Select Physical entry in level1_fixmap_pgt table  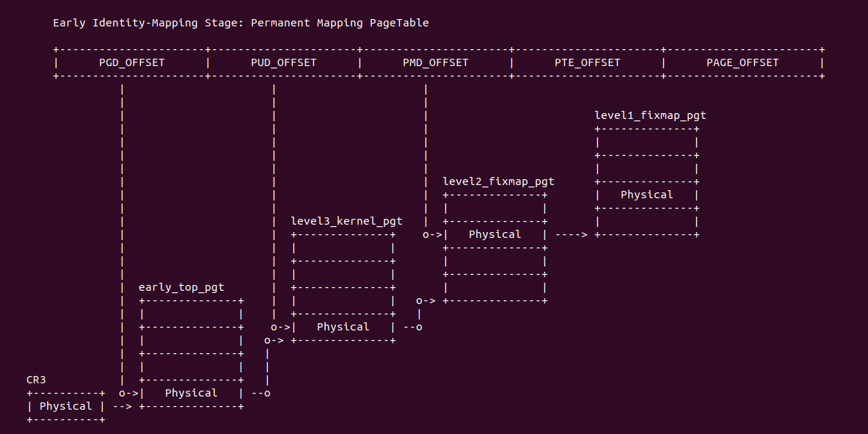click(646, 195)
